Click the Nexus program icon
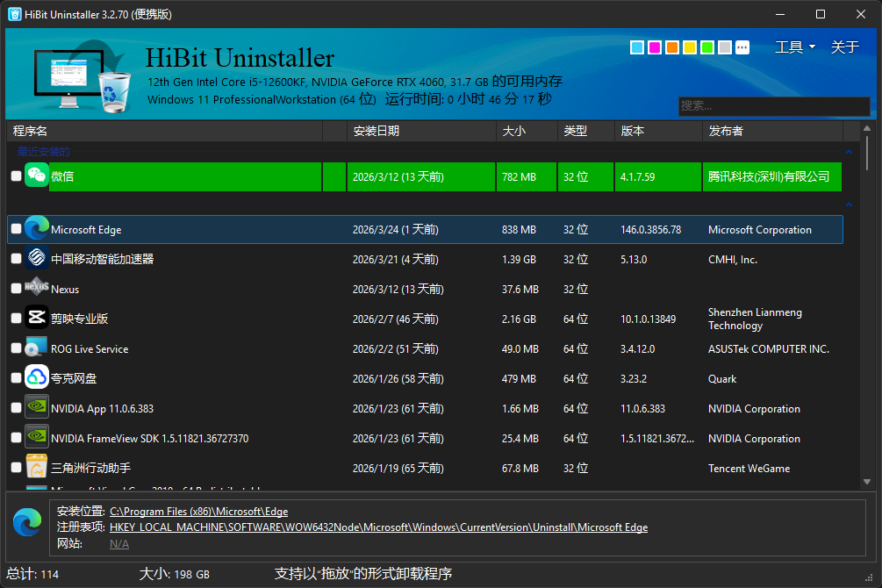 (x=36, y=289)
